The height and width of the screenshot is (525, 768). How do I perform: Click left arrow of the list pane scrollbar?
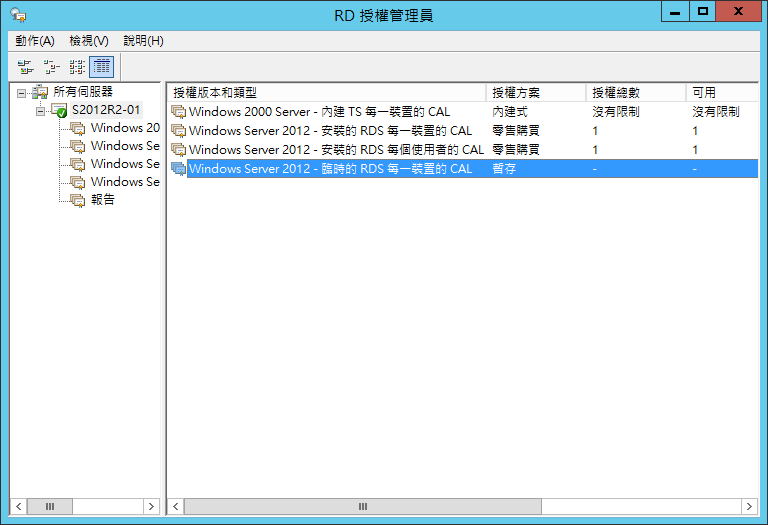[x=176, y=506]
